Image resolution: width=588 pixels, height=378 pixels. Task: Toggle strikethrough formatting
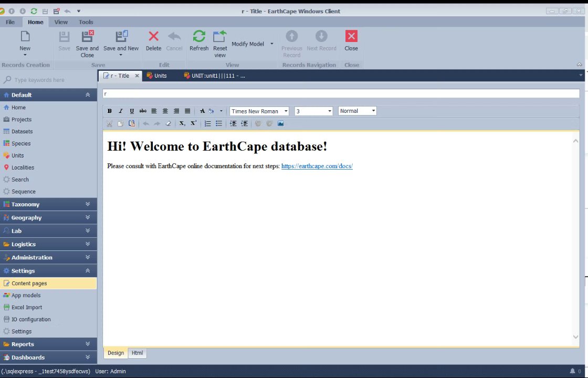click(x=143, y=111)
